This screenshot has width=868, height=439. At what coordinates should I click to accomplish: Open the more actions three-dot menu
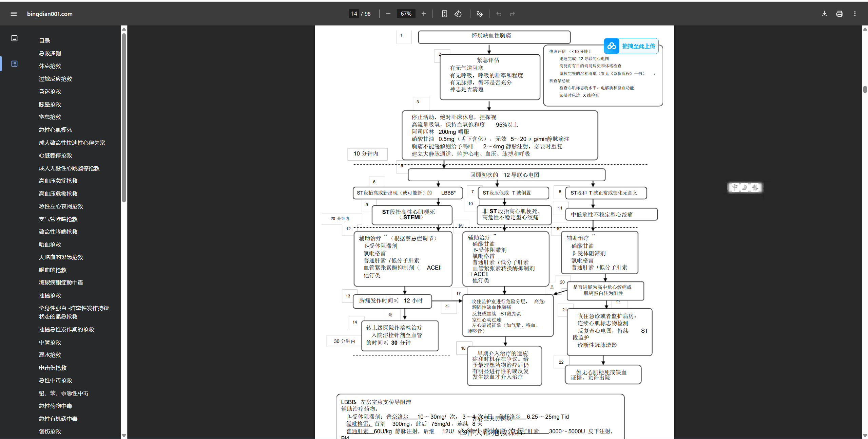pos(855,14)
